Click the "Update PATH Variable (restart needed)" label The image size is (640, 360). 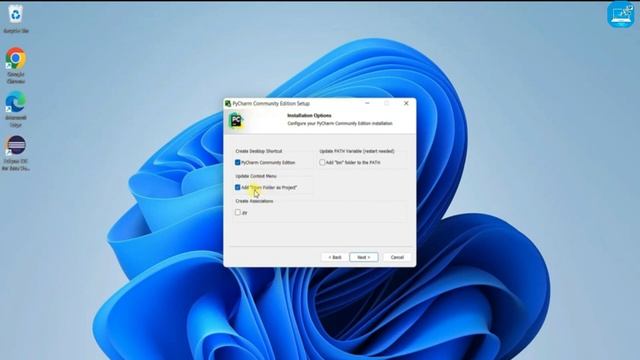coord(357,151)
